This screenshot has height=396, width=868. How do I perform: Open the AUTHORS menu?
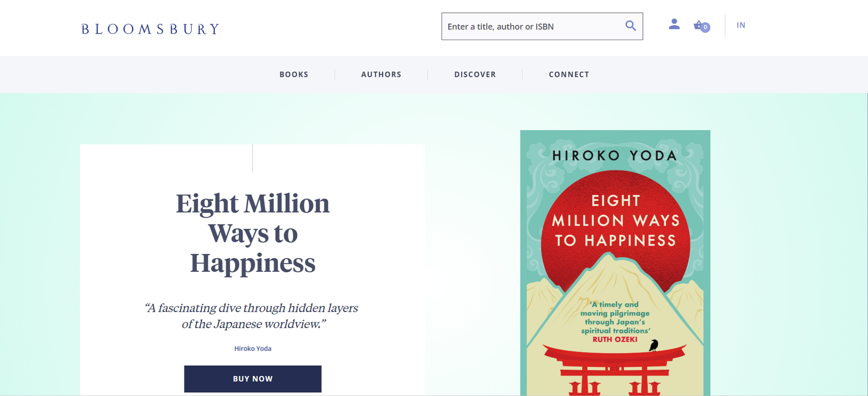pyautogui.click(x=381, y=74)
